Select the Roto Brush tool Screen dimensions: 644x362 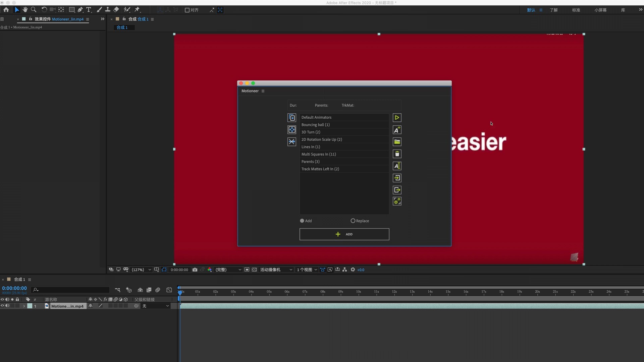pyautogui.click(x=127, y=10)
